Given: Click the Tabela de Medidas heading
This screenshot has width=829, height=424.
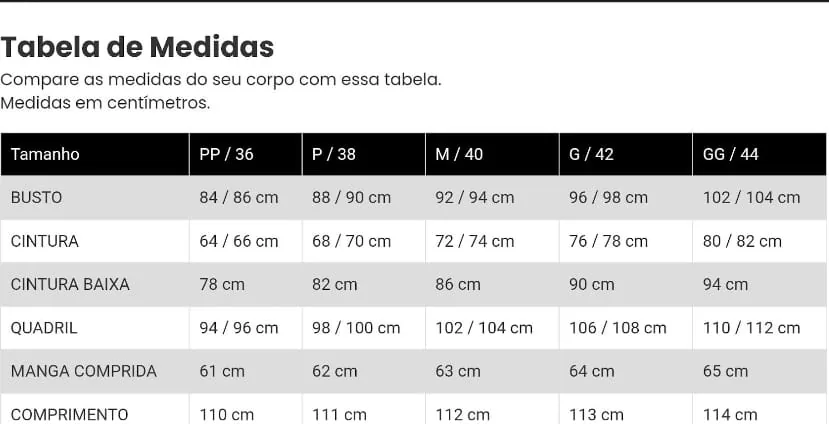Looking at the screenshot, I should (x=137, y=47).
